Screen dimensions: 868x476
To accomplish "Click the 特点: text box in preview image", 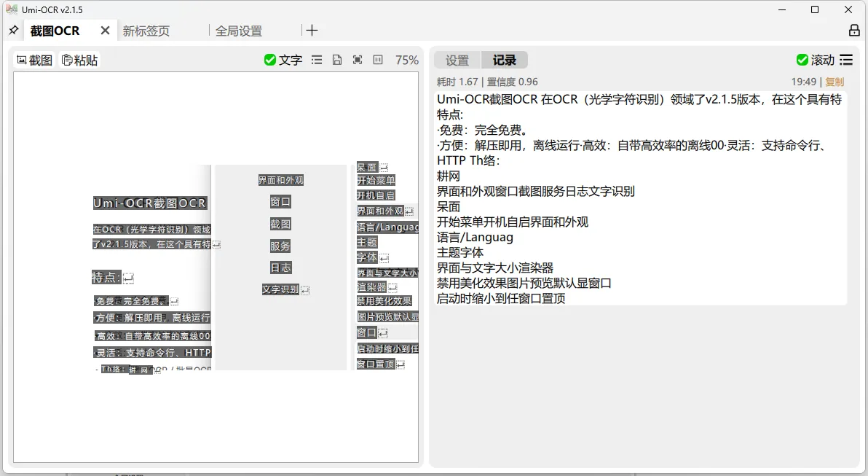I will pyautogui.click(x=106, y=277).
